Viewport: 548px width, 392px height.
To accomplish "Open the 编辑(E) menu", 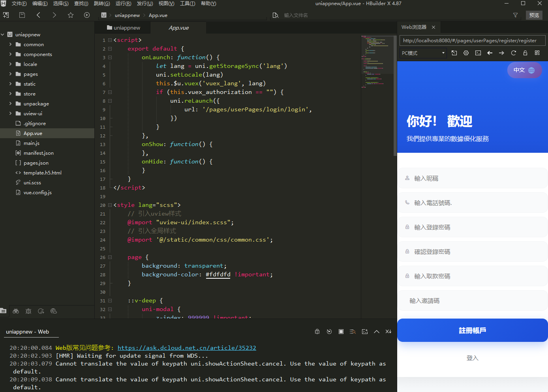I will tap(40, 4).
